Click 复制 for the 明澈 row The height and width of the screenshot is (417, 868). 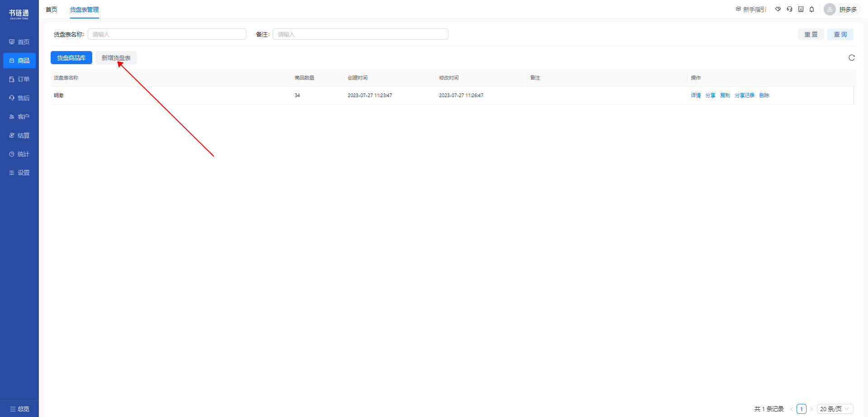point(725,95)
